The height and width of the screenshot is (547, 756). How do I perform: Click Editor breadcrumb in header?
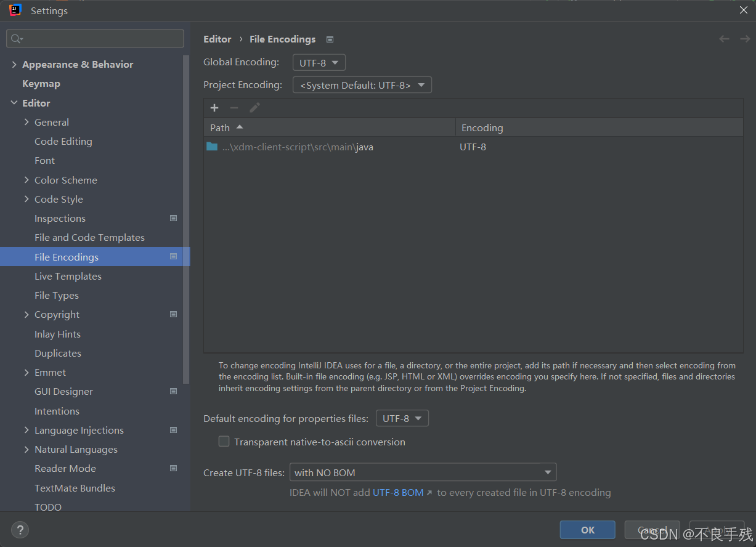point(217,39)
